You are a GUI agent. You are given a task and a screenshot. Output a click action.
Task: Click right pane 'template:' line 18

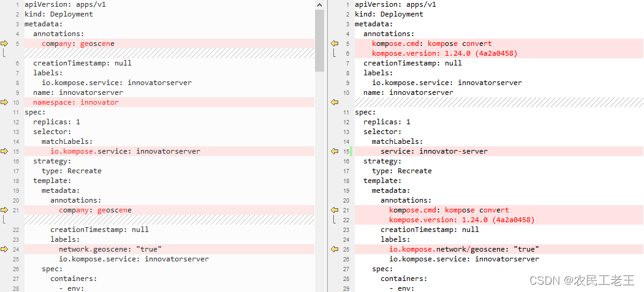click(382, 181)
